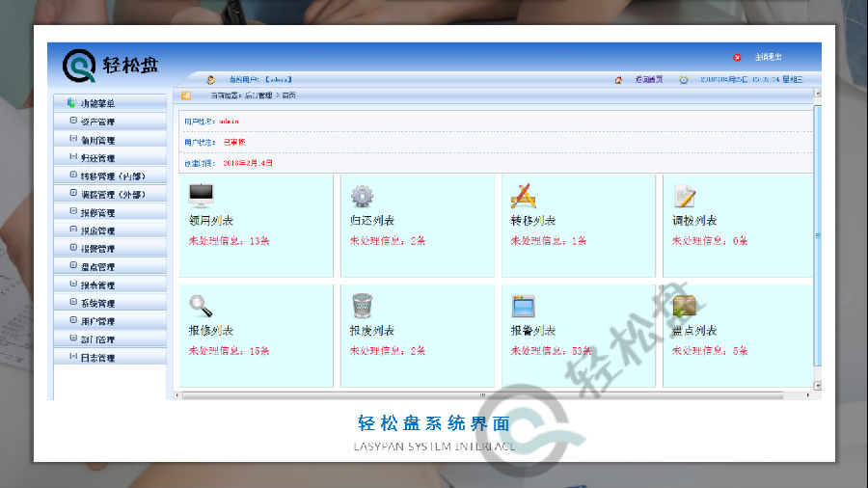Click the 注销退出 logout link
Image resolution: width=868 pixels, height=488 pixels.
(x=769, y=57)
